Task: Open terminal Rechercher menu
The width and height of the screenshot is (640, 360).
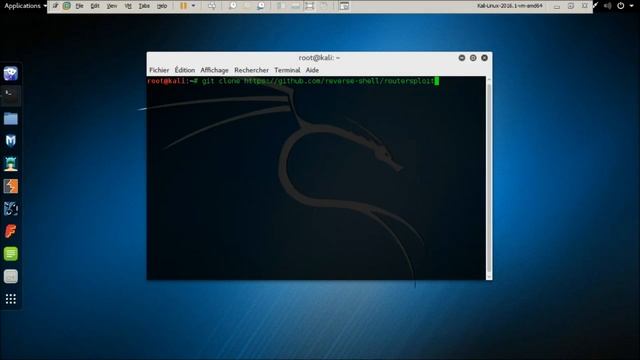Action: pos(251,70)
